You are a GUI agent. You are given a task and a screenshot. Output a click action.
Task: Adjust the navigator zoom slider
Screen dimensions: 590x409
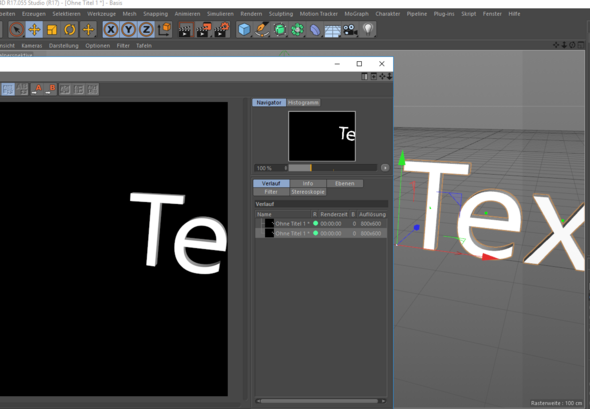tap(333, 168)
